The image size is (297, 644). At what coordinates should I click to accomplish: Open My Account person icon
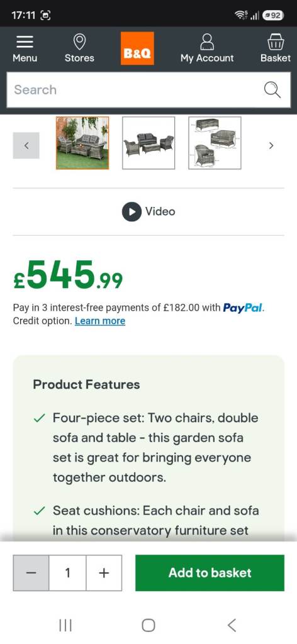207,42
